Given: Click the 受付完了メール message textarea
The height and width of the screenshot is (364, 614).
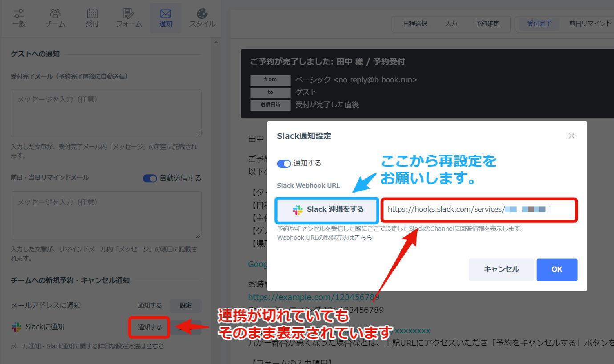Looking at the screenshot, I should [x=106, y=113].
